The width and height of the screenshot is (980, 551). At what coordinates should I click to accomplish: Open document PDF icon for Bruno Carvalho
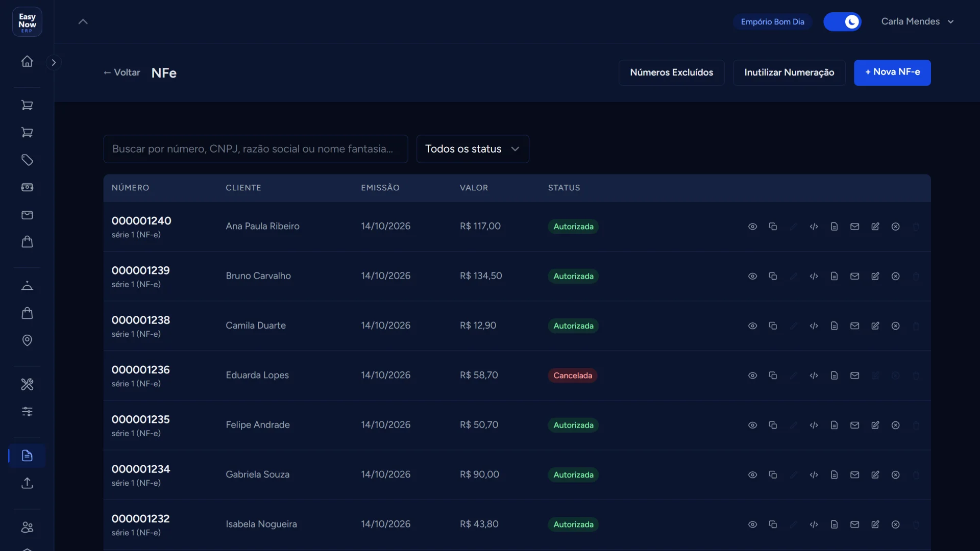tap(834, 276)
